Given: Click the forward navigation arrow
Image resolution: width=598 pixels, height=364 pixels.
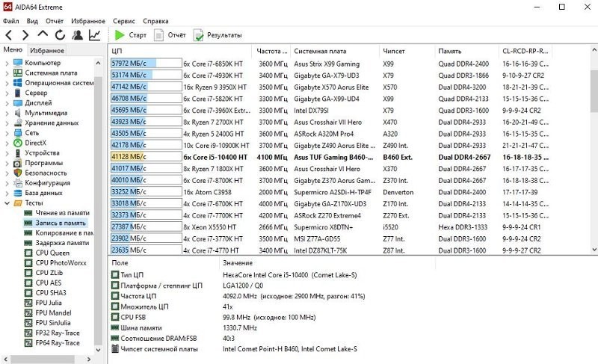Looking at the screenshot, I should click(x=25, y=35).
